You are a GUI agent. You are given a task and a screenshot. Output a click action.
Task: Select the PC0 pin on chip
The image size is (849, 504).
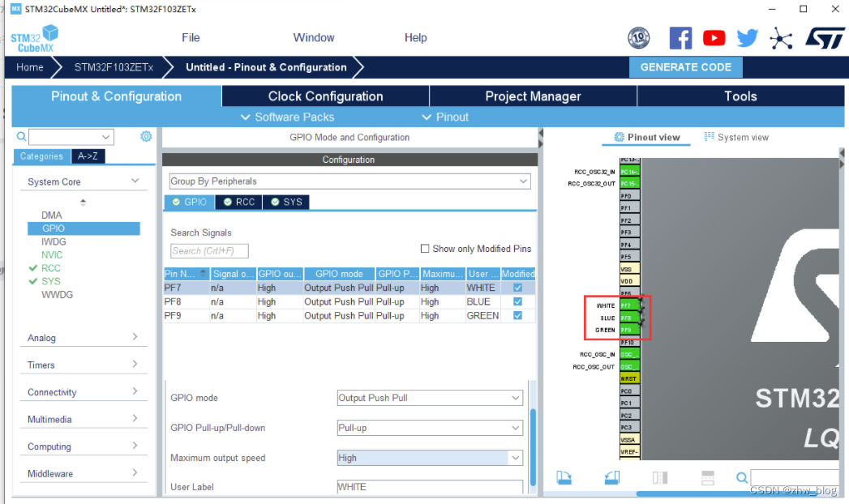coord(629,391)
